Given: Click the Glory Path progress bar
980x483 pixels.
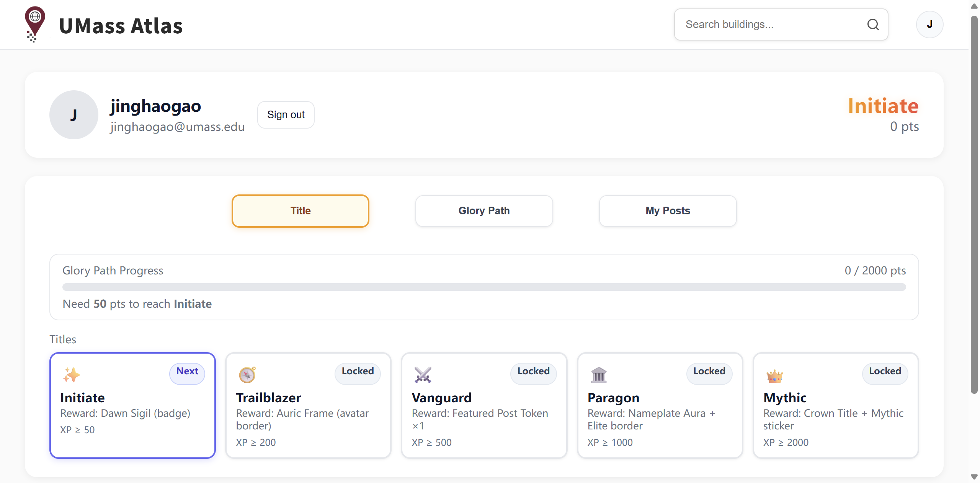Looking at the screenshot, I should [x=484, y=287].
